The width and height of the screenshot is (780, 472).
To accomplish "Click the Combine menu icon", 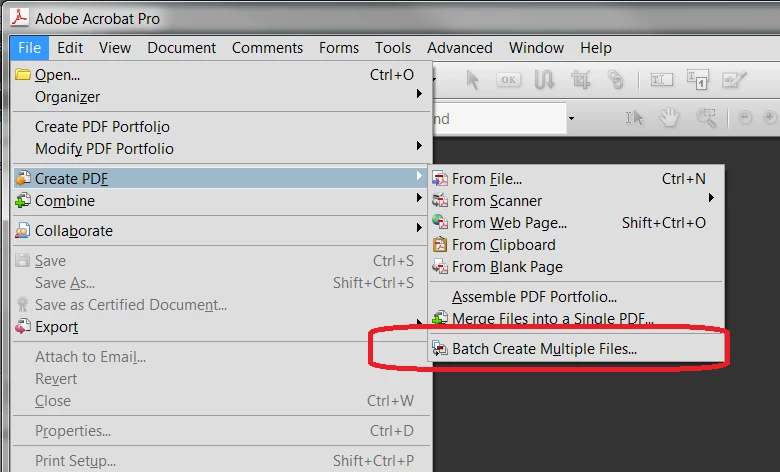I will tap(23, 200).
